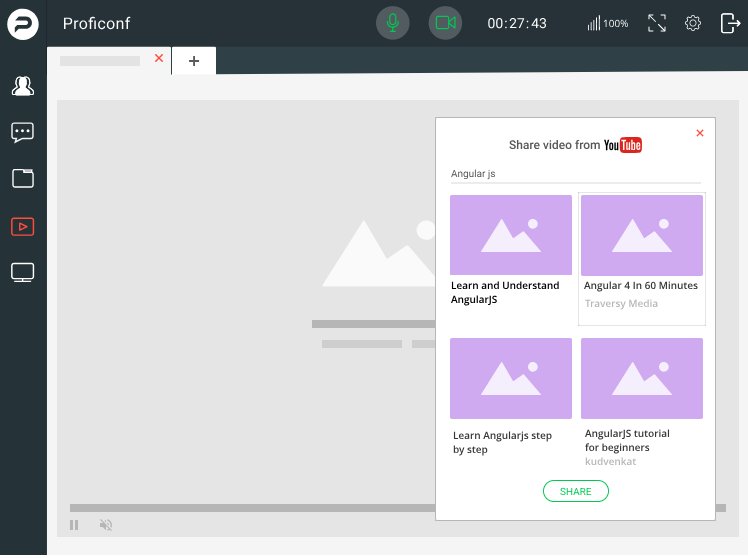Open the participants panel icon
This screenshot has width=748, height=558.
(x=22, y=86)
